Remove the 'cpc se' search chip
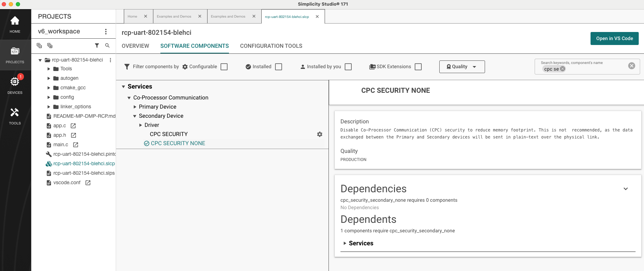644x271 pixels. click(563, 69)
